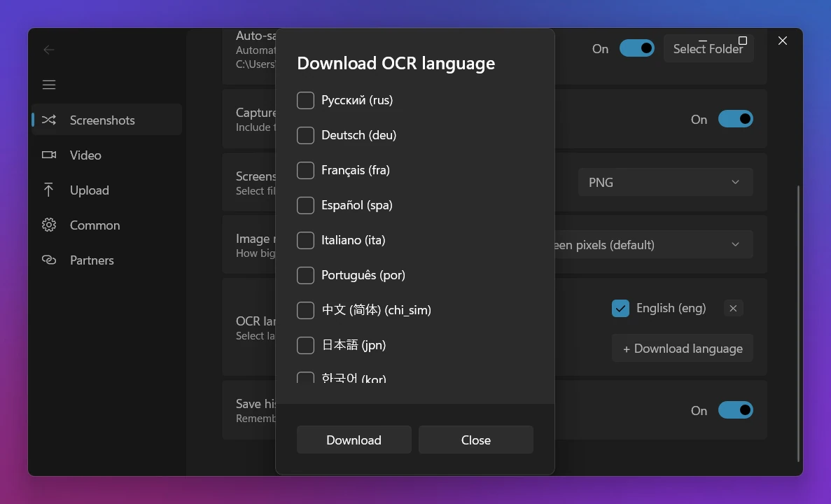Click the Download button in dialog

(x=354, y=440)
